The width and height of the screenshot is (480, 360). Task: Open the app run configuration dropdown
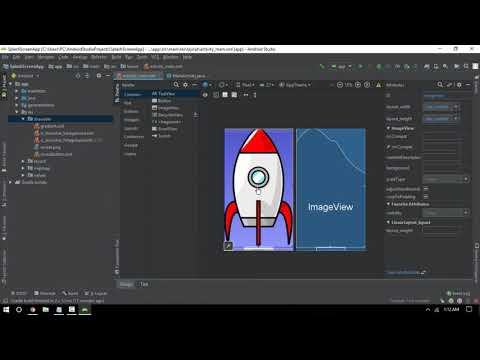341,66
